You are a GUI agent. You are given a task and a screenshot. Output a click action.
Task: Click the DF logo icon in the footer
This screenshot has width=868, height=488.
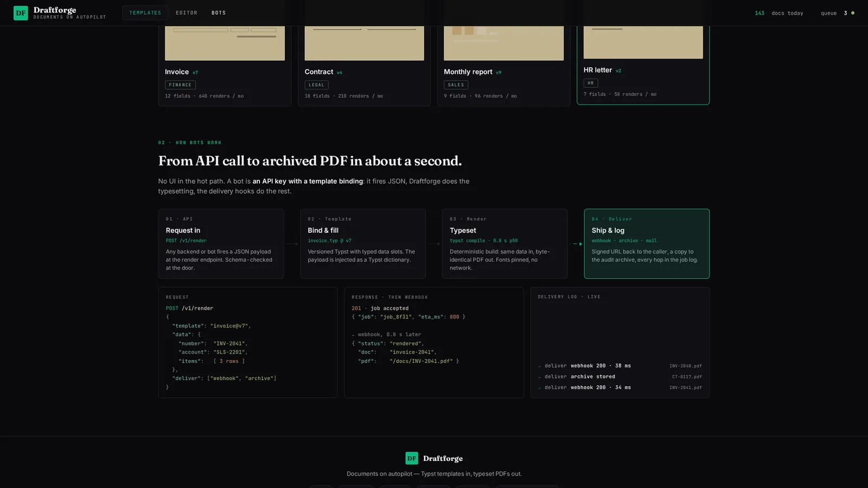click(412, 458)
